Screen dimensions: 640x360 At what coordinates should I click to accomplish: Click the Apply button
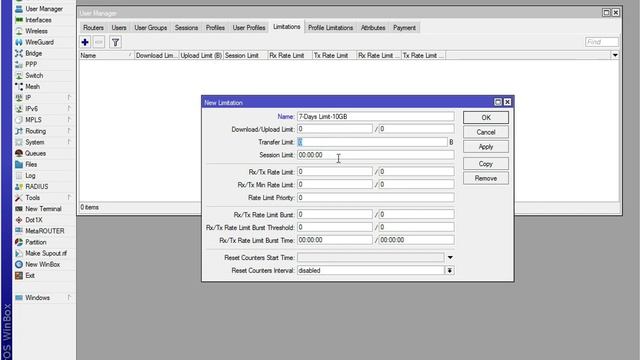click(486, 147)
